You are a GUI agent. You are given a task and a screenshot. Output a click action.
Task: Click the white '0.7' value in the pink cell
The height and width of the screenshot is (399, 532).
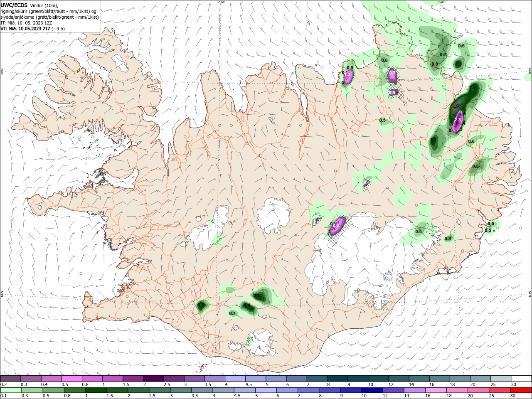[x=392, y=73]
